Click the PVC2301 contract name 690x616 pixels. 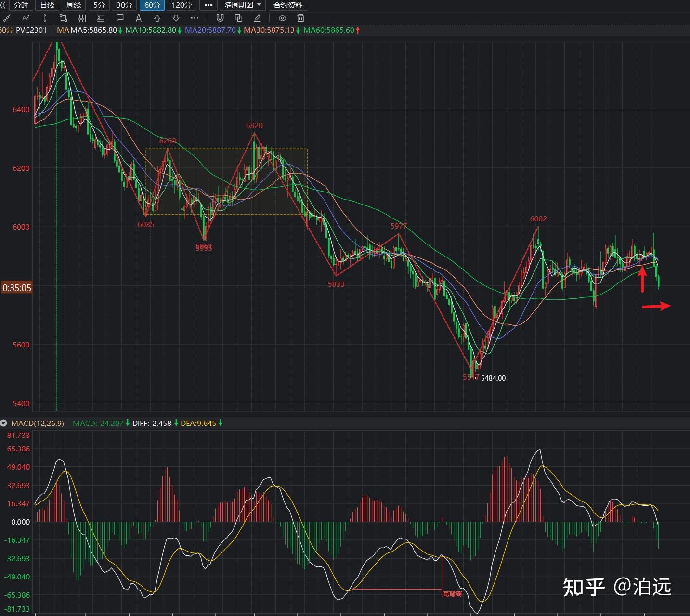click(x=31, y=30)
